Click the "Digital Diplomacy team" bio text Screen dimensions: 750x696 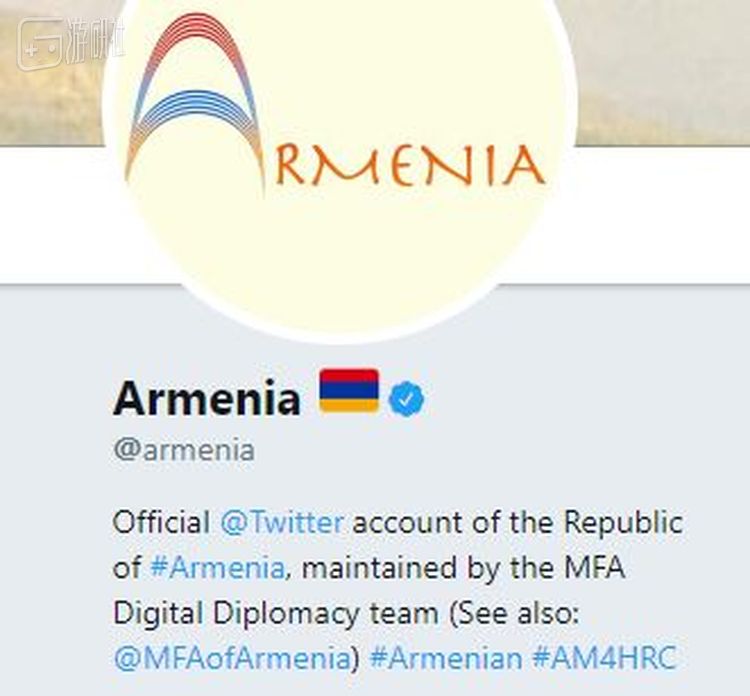point(276,614)
